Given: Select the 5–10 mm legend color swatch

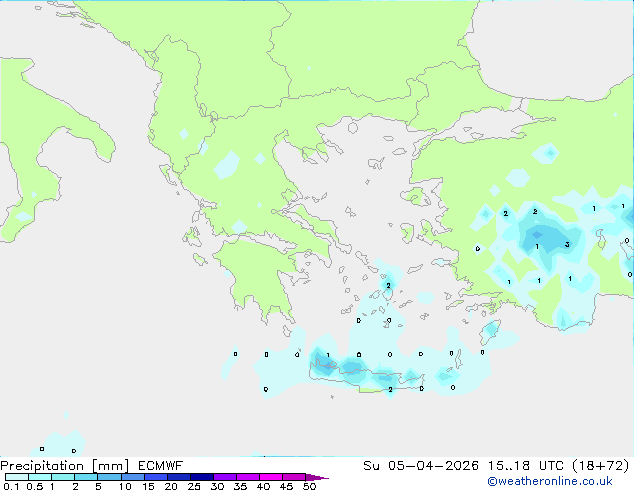Looking at the screenshot, I should 109,477.
